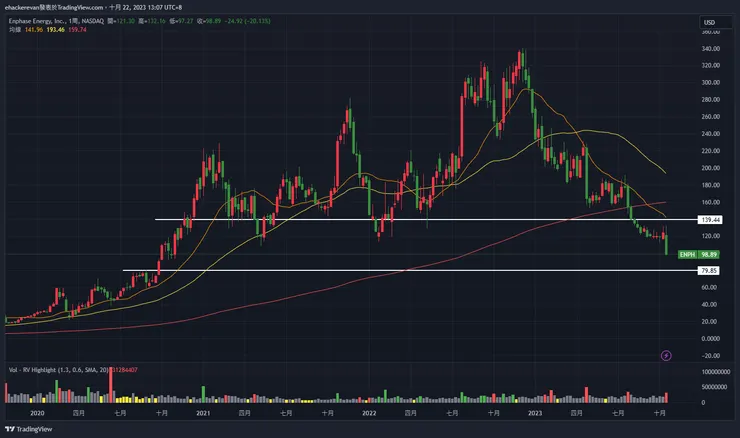Click the 50000000 volume axis label
This screenshot has height=438, width=740.
(715, 387)
